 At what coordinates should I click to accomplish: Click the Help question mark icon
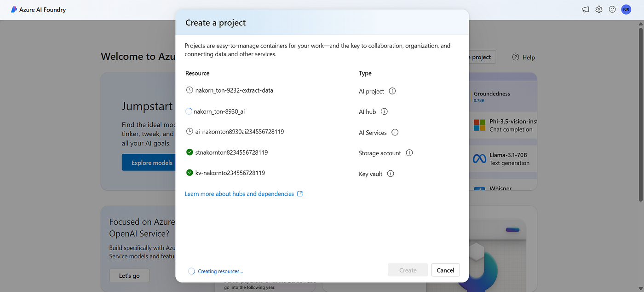[516, 57]
